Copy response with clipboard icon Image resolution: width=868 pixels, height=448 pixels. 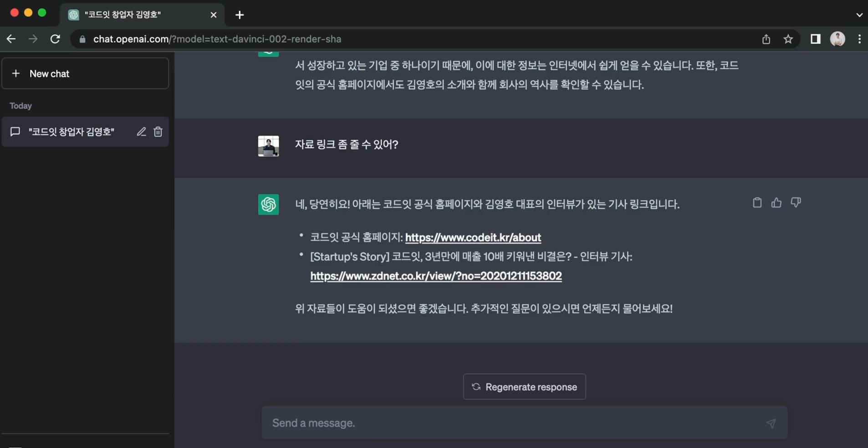757,203
